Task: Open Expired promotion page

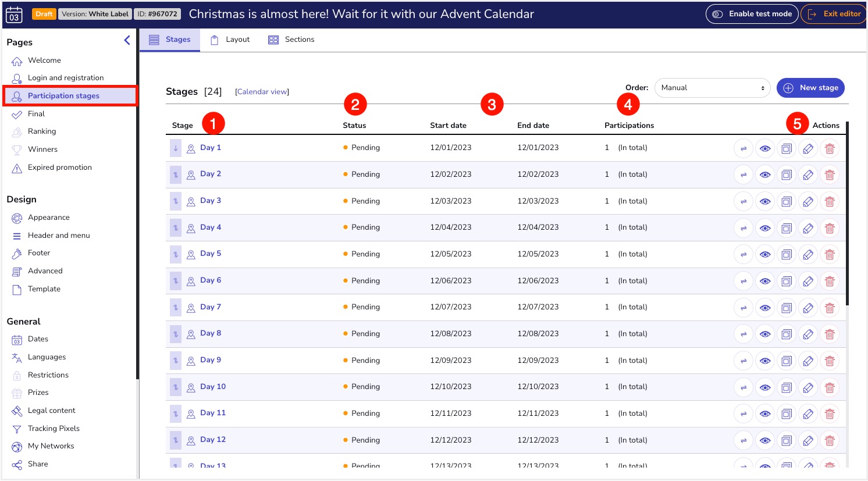Action: (59, 168)
